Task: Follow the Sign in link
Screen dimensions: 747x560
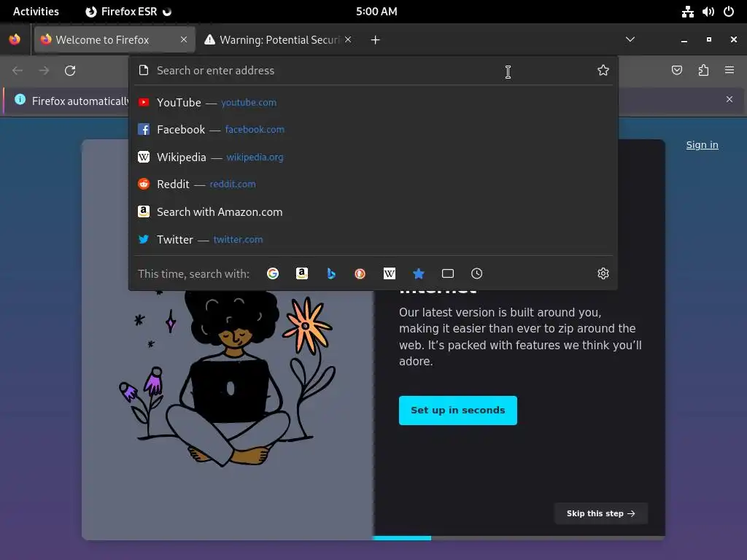Action: (x=702, y=145)
